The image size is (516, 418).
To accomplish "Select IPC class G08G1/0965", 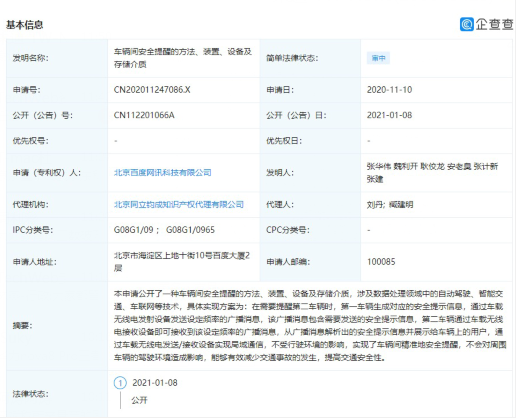I will tap(190, 230).
